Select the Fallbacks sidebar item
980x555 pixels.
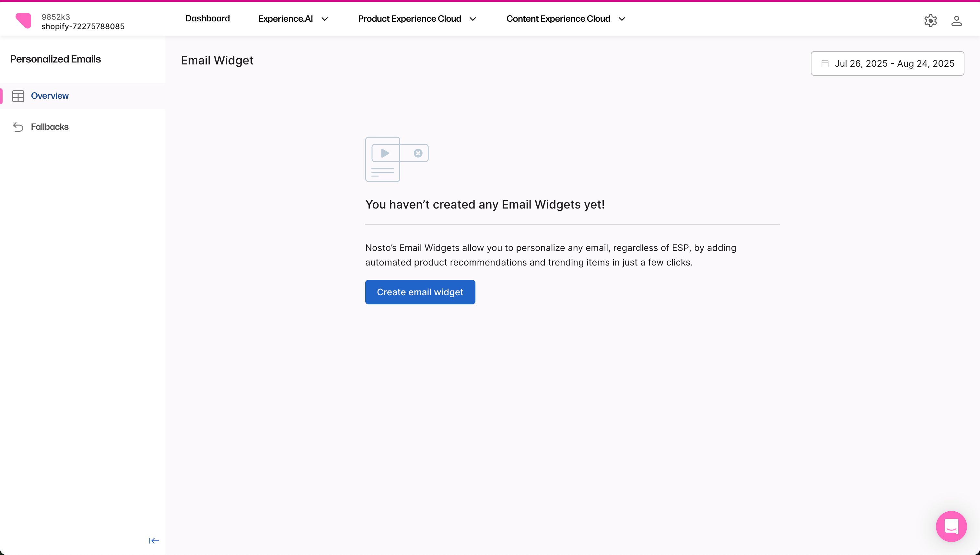point(50,127)
